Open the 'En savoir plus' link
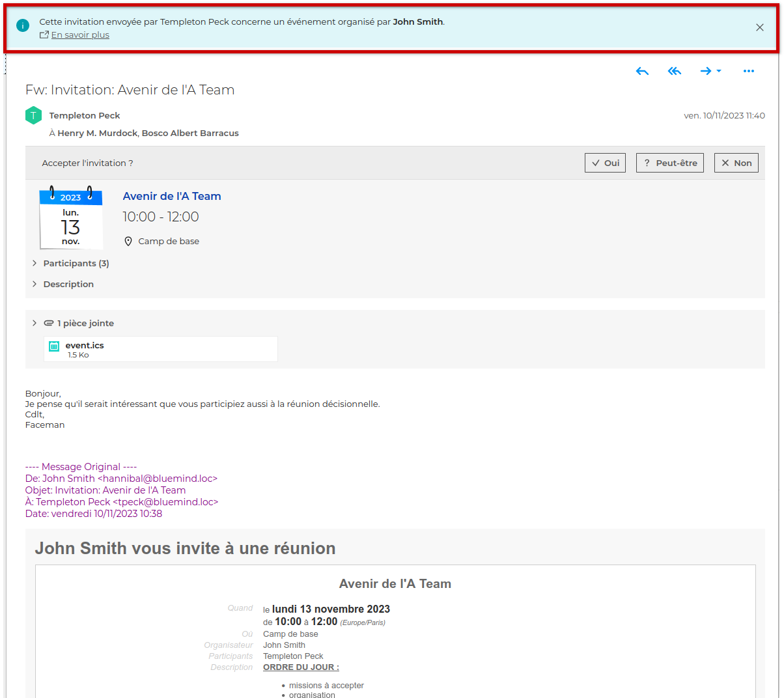Screen dimensions: 784x698 coord(80,35)
